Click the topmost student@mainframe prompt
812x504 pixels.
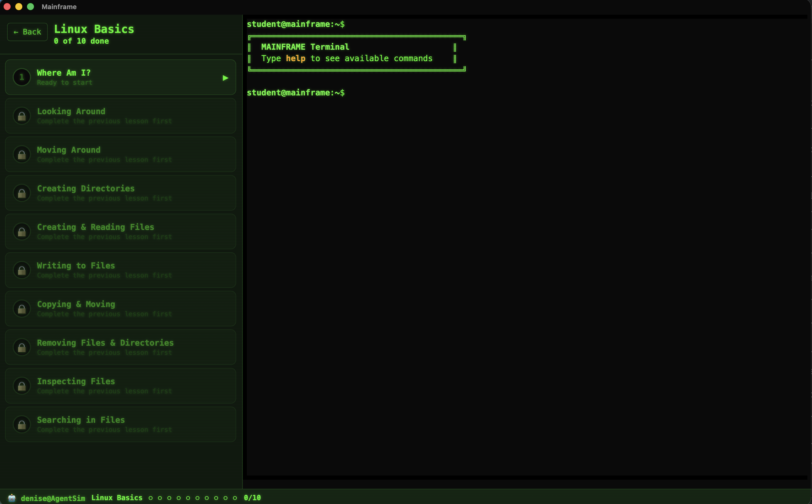point(296,24)
